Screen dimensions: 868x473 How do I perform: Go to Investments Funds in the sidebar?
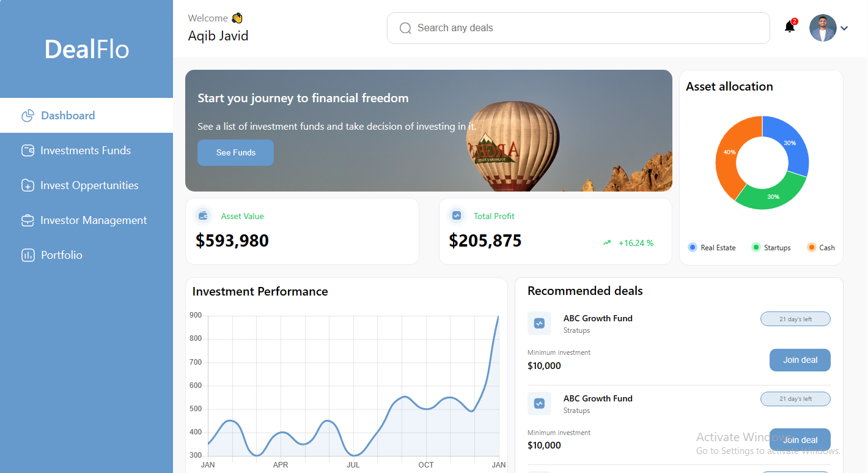[86, 151]
